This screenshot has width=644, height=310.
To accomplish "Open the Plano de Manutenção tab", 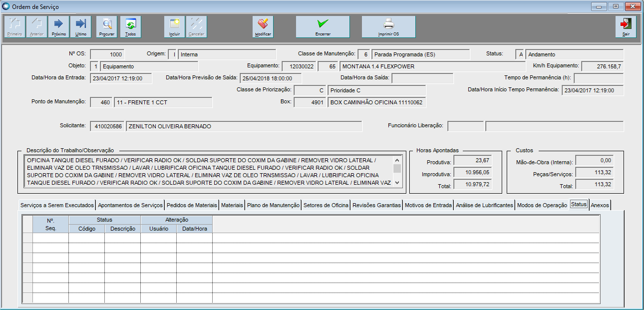I will pyautogui.click(x=274, y=205).
